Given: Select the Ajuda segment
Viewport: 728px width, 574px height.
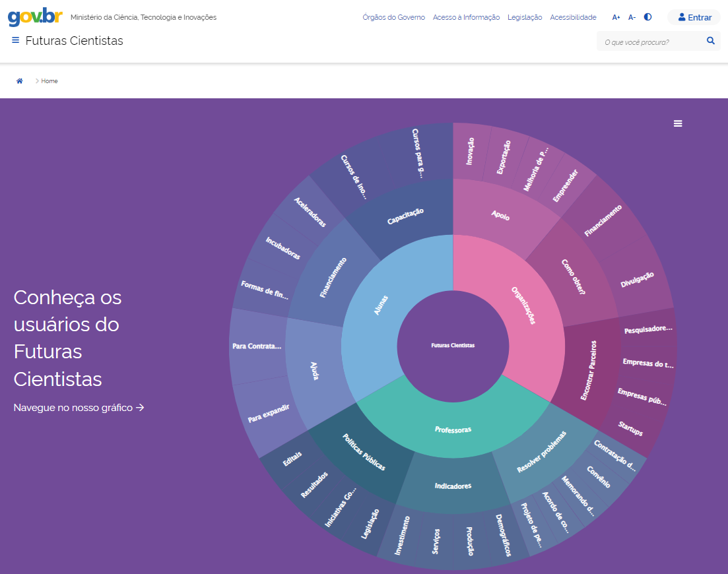Looking at the screenshot, I should click(314, 371).
